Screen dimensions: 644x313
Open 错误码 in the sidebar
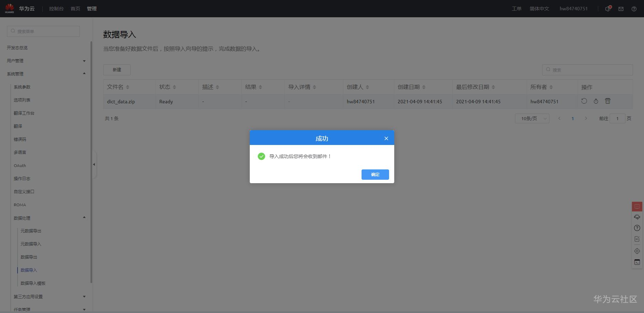20,139
